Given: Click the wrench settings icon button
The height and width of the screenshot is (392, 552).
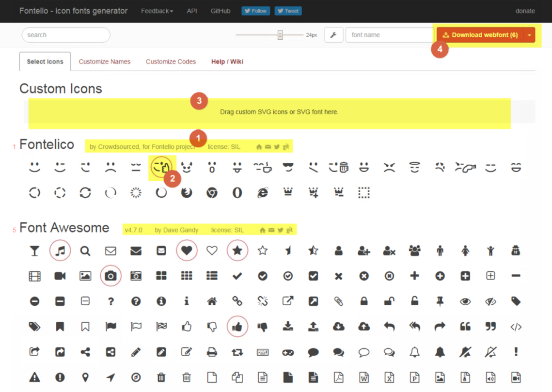Looking at the screenshot, I should click(333, 35).
